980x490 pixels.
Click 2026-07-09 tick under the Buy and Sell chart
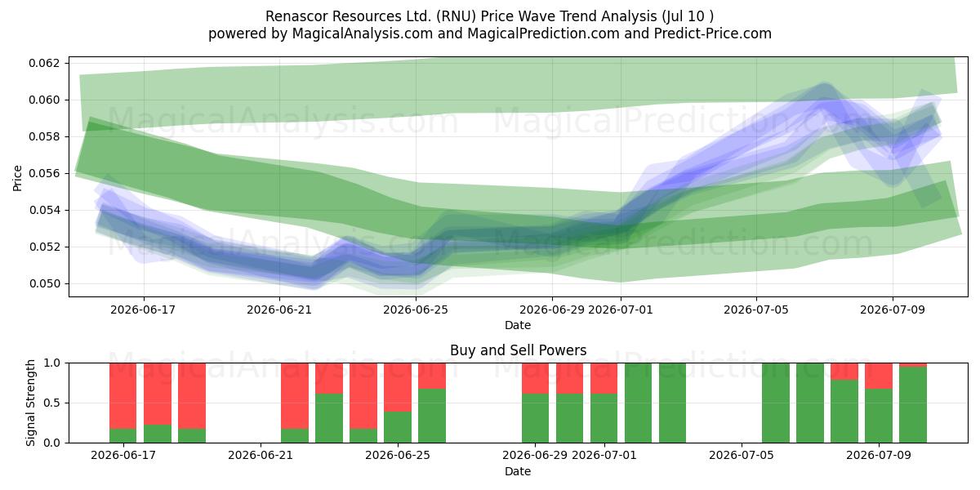pos(879,456)
